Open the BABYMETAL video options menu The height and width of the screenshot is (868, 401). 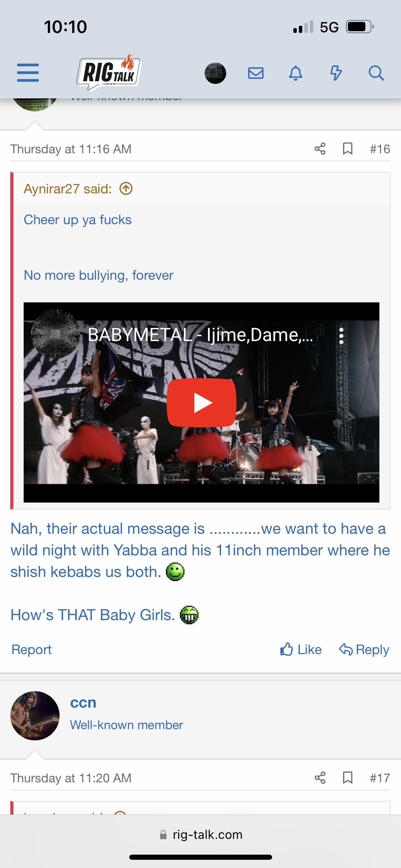click(x=341, y=336)
